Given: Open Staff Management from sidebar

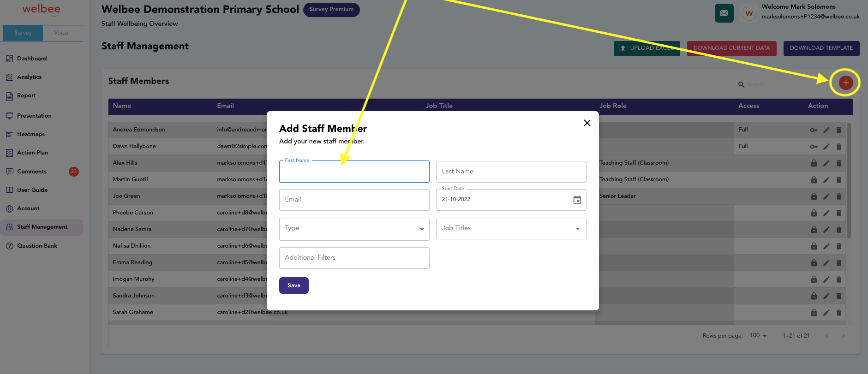Looking at the screenshot, I should coord(42,227).
